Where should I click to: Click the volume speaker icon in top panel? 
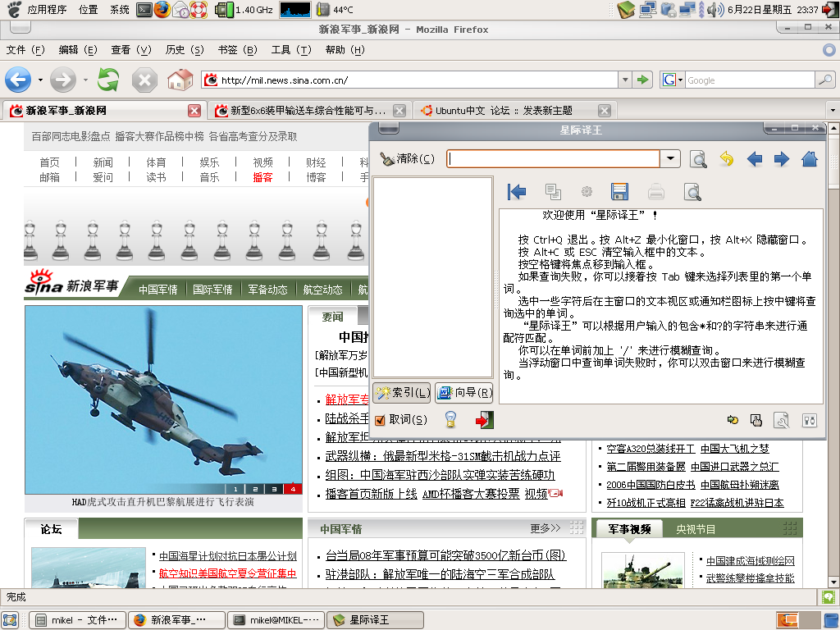[x=715, y=9]
